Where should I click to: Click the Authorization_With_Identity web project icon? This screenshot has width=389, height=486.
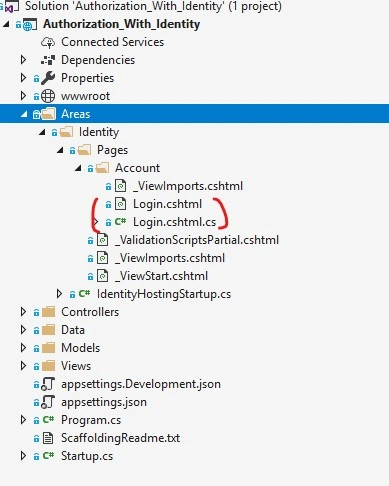(x=30, y=25)
